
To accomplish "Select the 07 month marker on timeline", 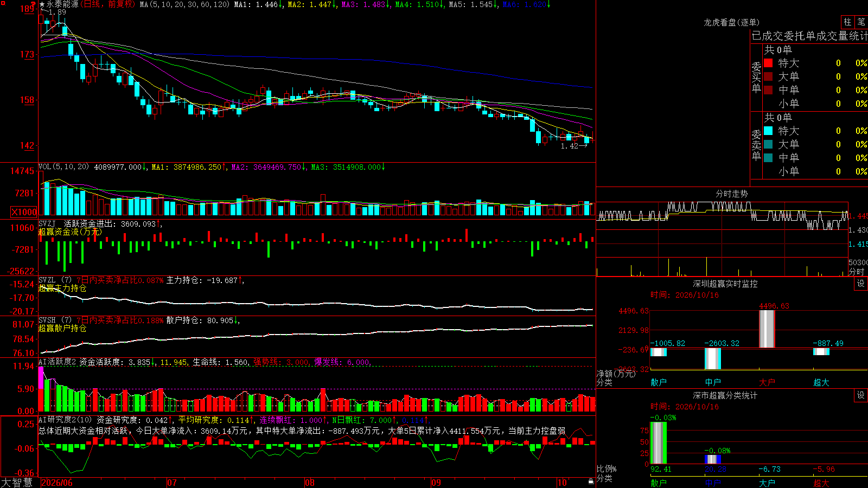I will click(171, 483).
